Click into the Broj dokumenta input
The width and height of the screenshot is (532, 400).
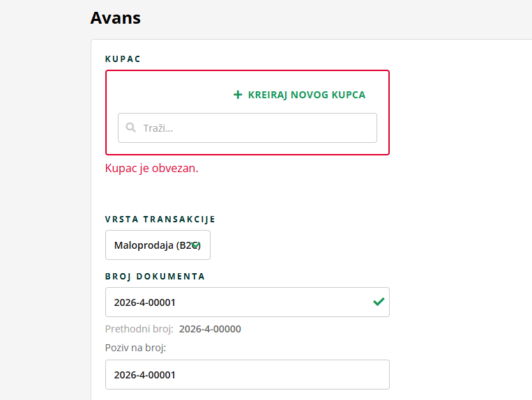[x=237, y=302]
